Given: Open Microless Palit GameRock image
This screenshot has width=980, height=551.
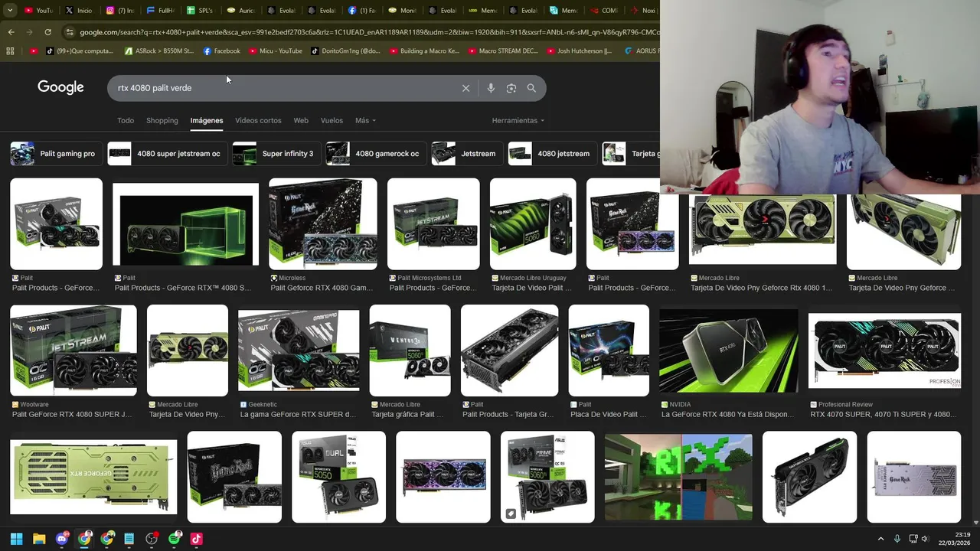Looking at the screenshot, I should point(322,224).
